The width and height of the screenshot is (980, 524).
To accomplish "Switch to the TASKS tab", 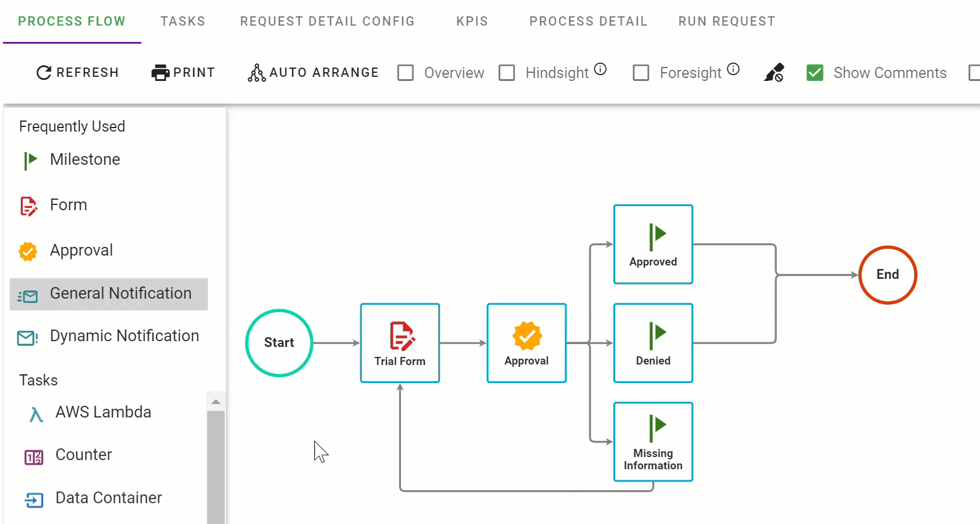I will pos(183,21).
